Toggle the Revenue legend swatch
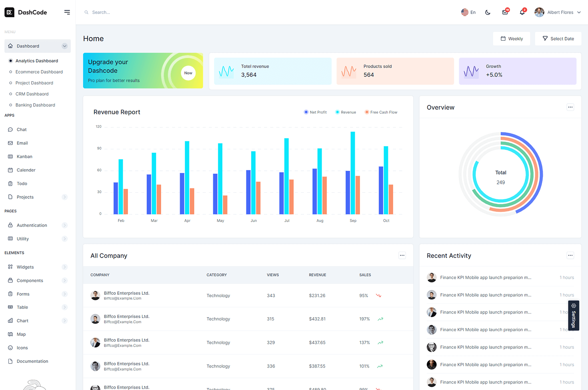The height and width of the screenshot is (390, 588). 337,112
